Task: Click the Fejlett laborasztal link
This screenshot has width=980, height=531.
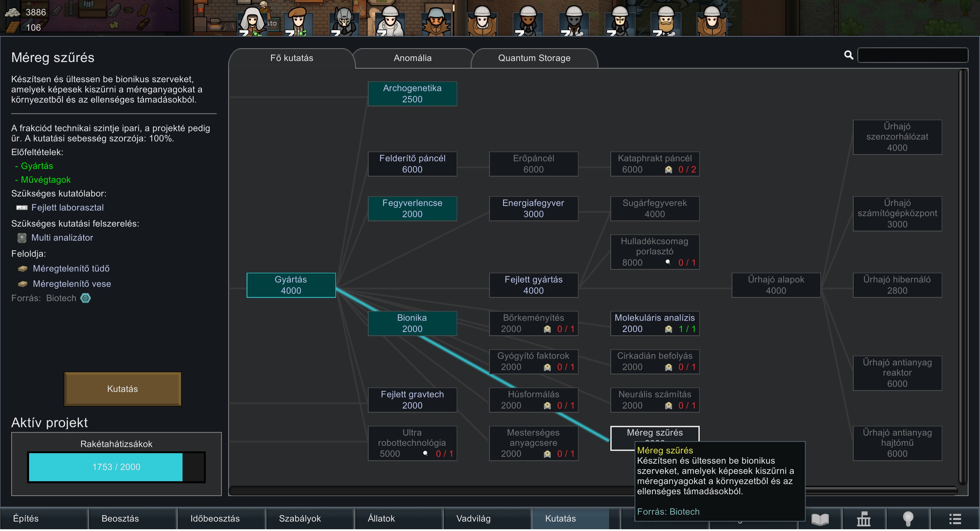Action: 67,208
